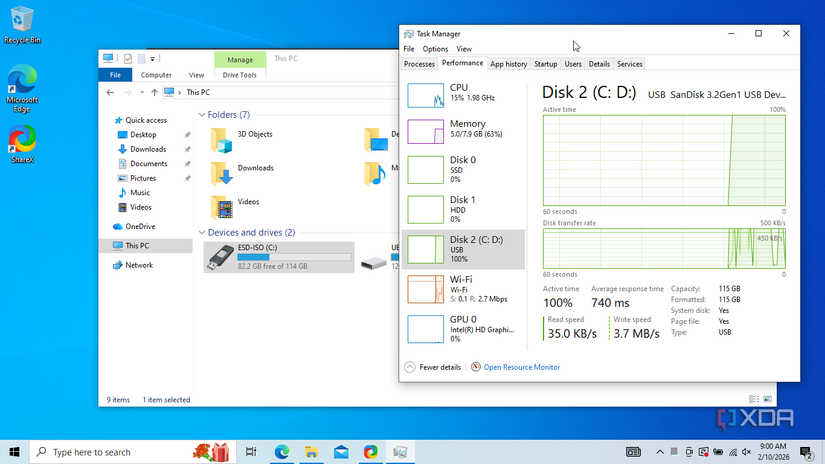Show hidden system tray icons chevron
Viewport: 825px width, 464px height.
tap(659, 452)
